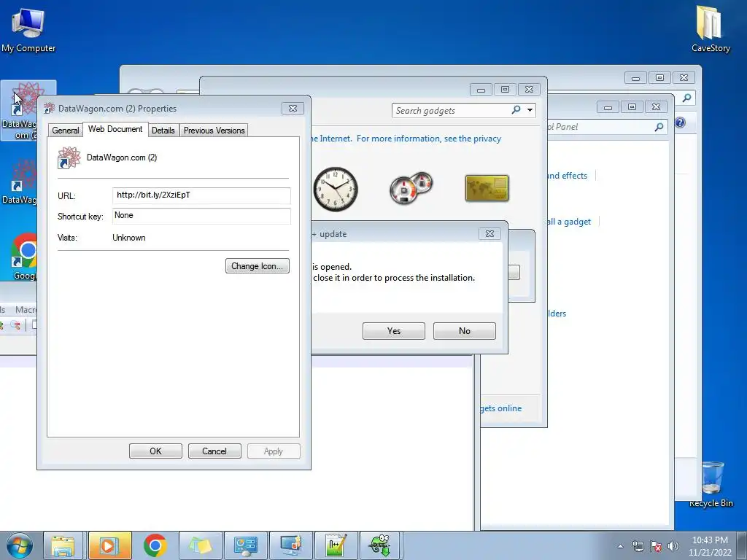The height and width of the screenshot is (560, 747).
Task: Open the media player taskbar icon
Action: 109,545
